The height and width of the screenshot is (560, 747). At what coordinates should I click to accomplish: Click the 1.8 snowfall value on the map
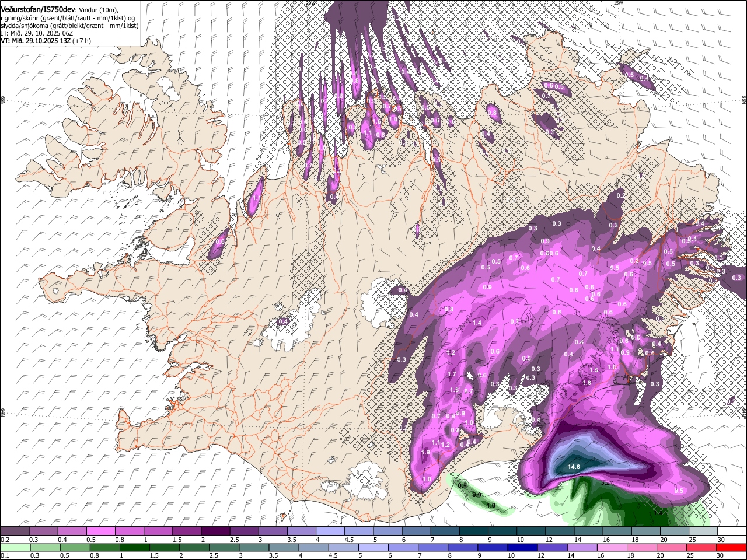click(x=587, y=383)
